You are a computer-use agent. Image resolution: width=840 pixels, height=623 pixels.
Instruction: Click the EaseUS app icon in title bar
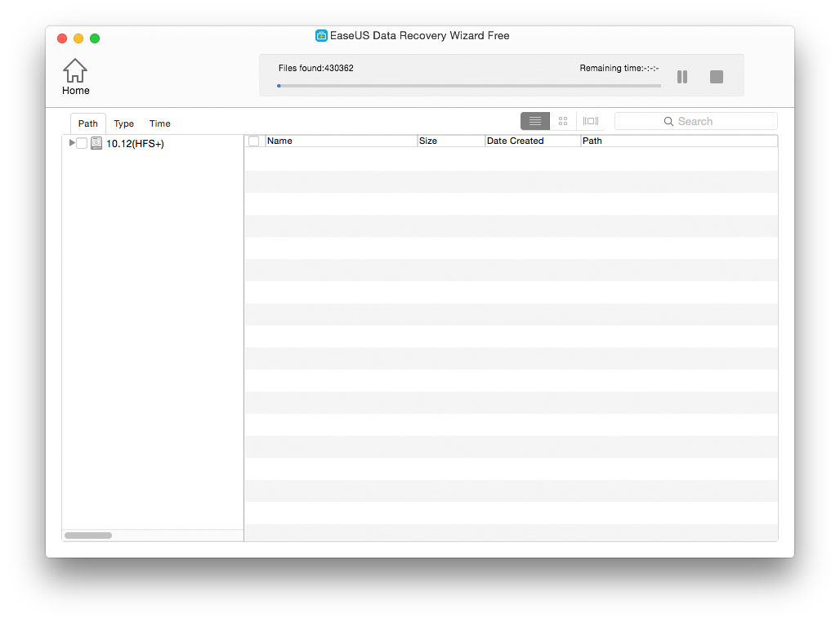(x=321, y=36)
